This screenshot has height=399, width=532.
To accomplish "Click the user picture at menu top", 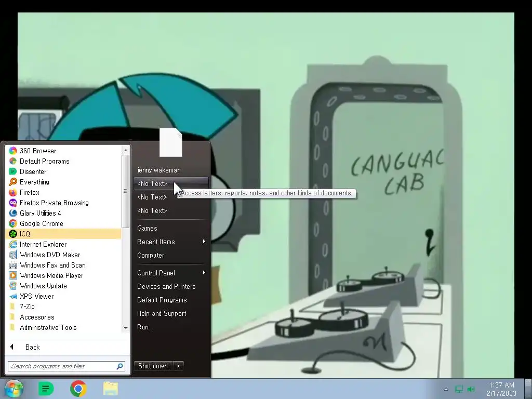I will coord(170,142).
